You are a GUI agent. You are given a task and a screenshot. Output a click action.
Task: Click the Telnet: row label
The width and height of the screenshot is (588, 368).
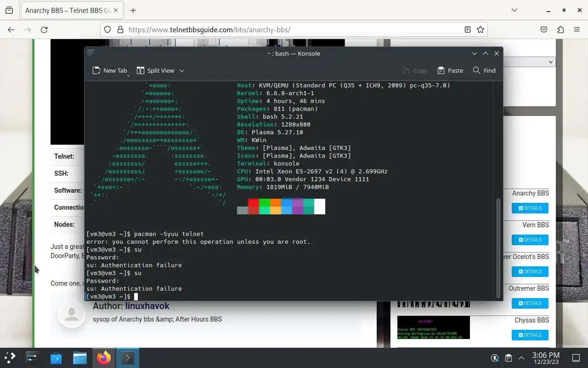[64, 156]
